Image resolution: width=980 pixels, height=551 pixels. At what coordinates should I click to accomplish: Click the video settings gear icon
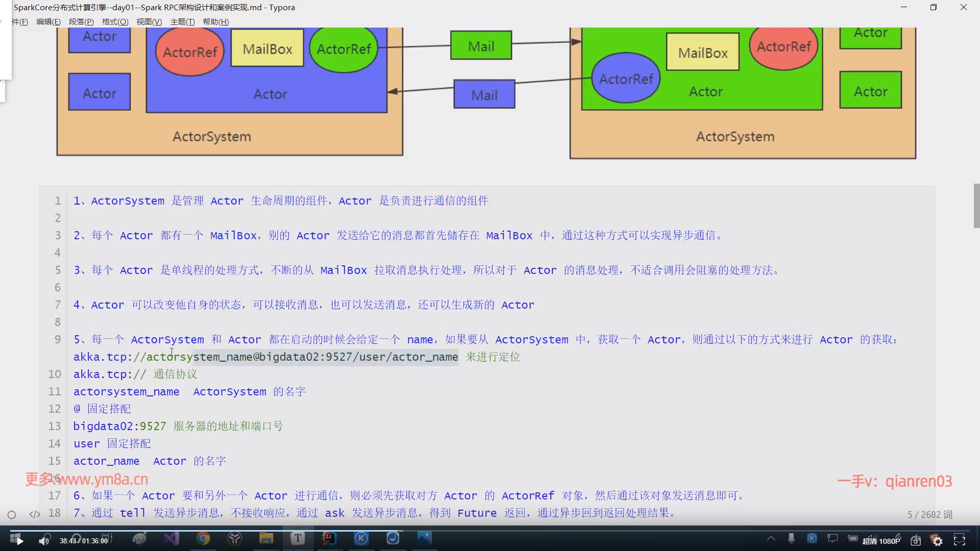tap(937, 541)
